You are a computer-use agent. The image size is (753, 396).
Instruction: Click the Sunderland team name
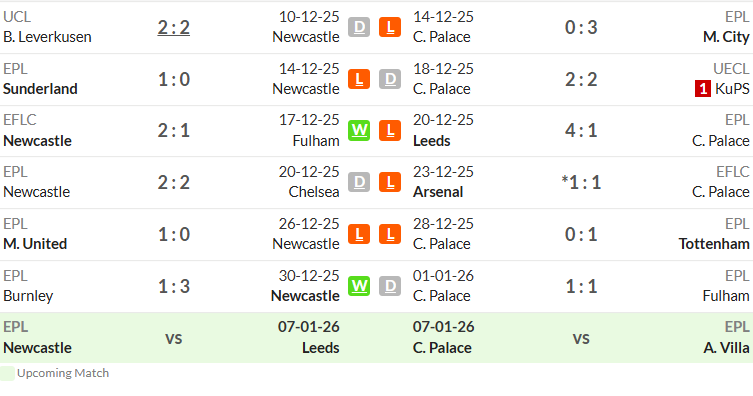tap(40, 89)
